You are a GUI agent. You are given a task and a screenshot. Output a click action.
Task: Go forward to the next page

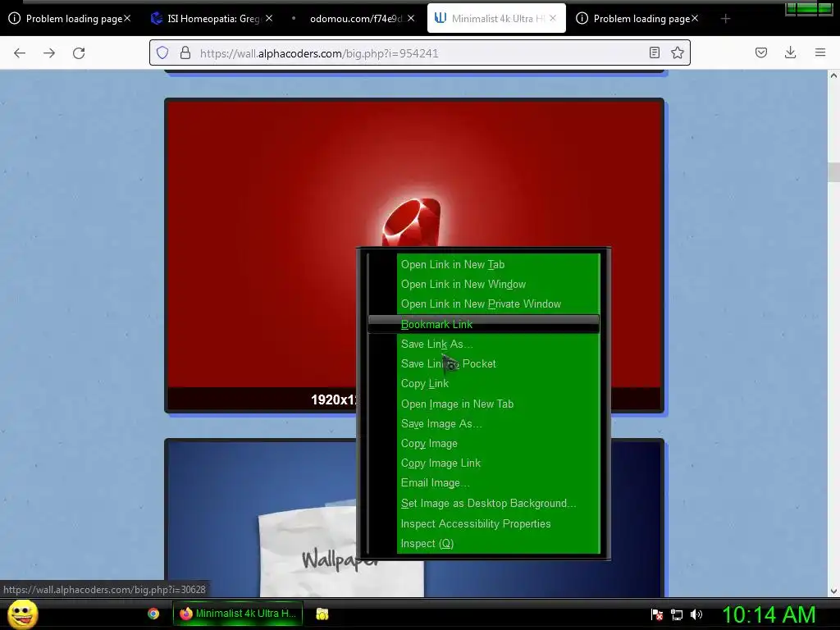[x=49, y=53]
